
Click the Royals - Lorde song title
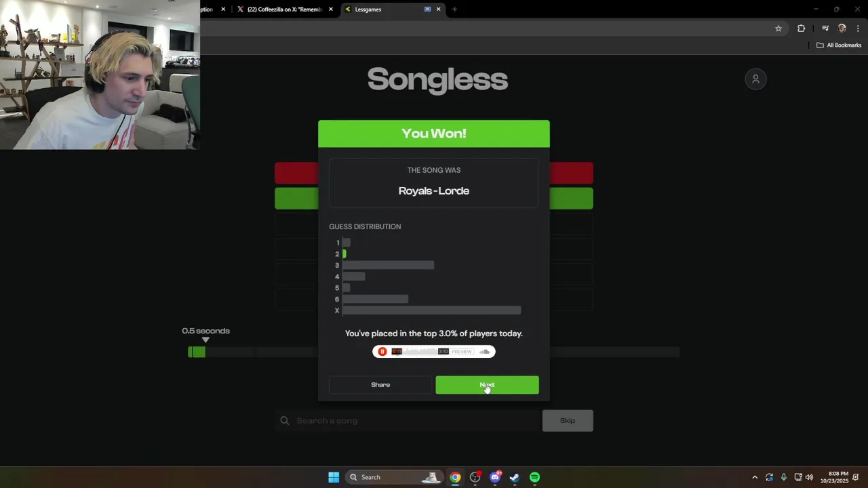(x=434, y=191)
